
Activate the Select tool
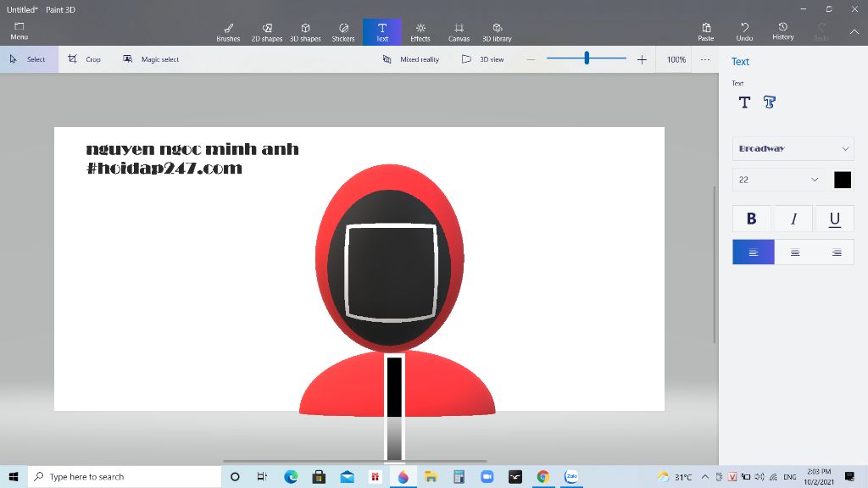coord(29,59)
